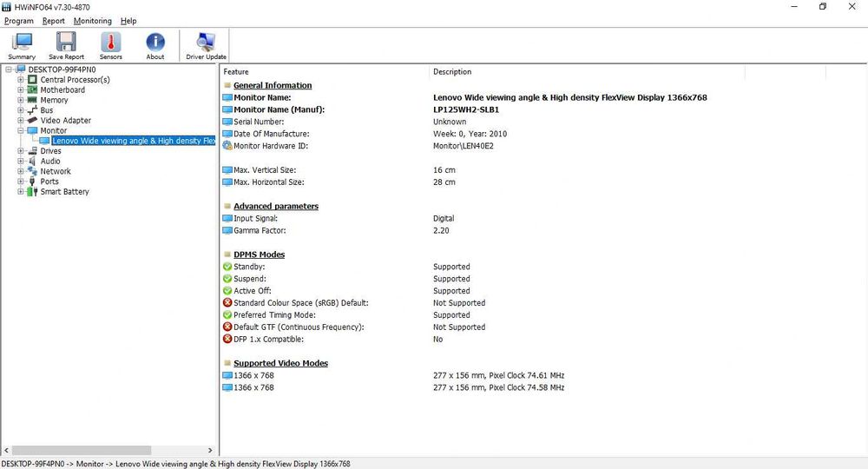Click the tree panel horizontal scrollbar thumb
The height and width of the screenshot is (469, 868).
[82, 450]
